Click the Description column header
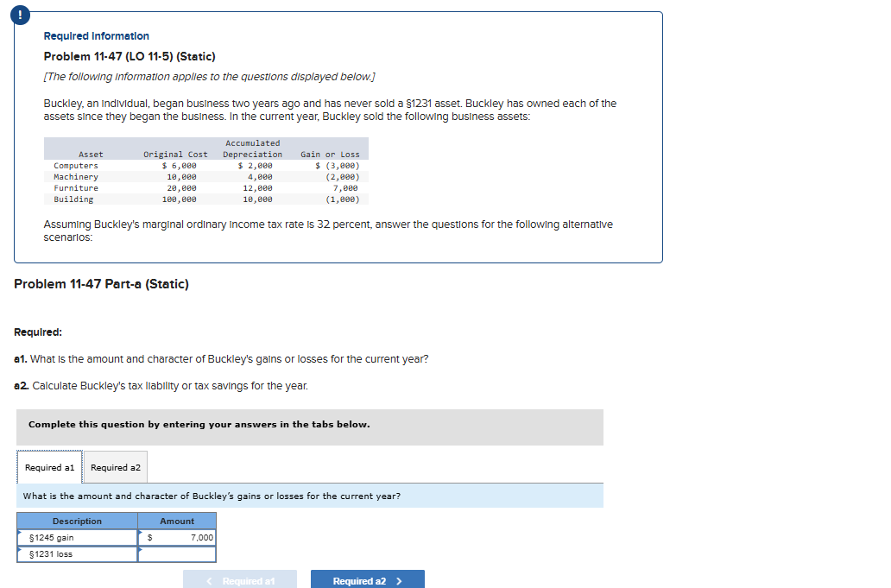891x588 pixels. click(77, 521)
